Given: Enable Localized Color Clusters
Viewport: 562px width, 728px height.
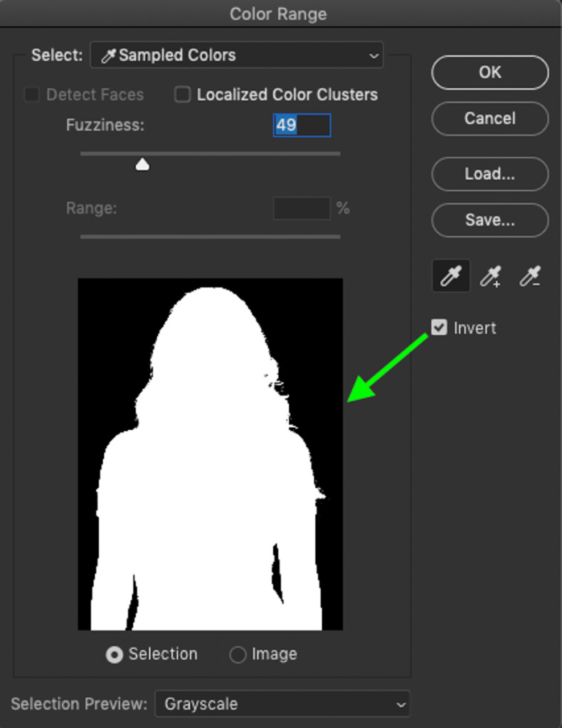Looking at the screenshot, I should coord(182,95).
